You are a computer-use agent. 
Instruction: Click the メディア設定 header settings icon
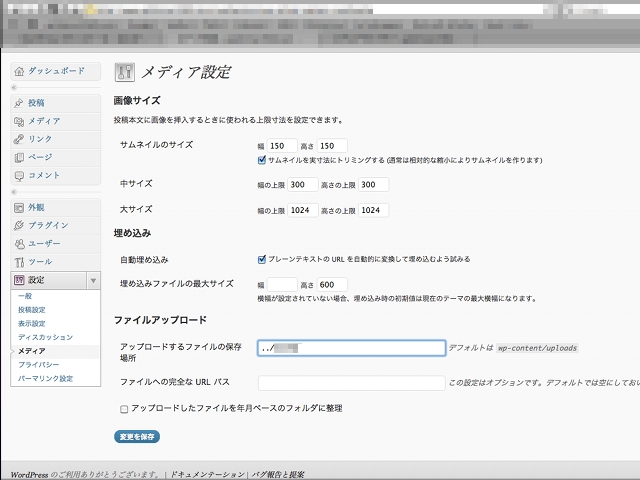point(124,72)
